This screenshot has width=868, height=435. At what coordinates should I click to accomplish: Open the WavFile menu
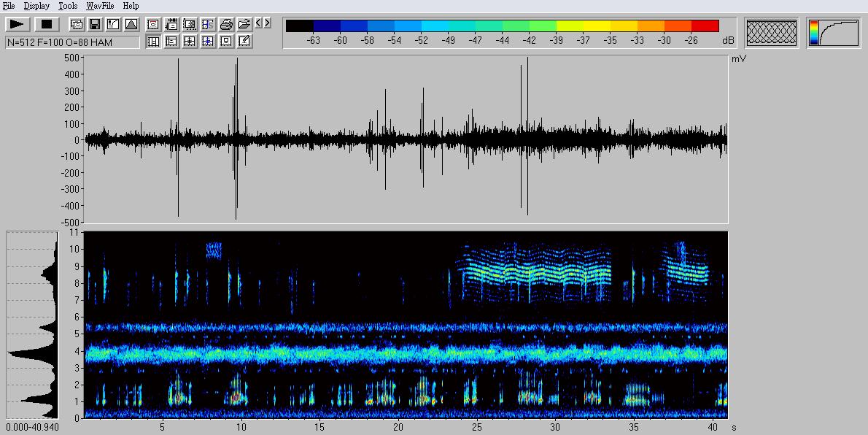tap(100, 6)
